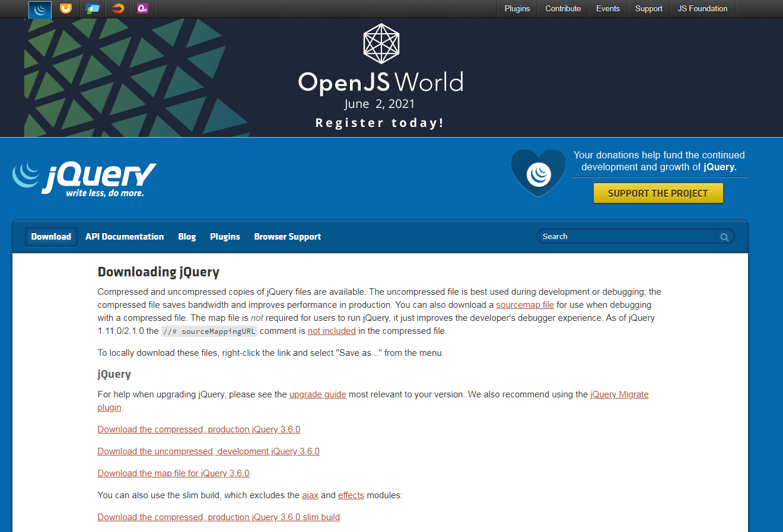783x532 pixels.
Task: Click the Register today banner text
Action: tap(380, 123)
